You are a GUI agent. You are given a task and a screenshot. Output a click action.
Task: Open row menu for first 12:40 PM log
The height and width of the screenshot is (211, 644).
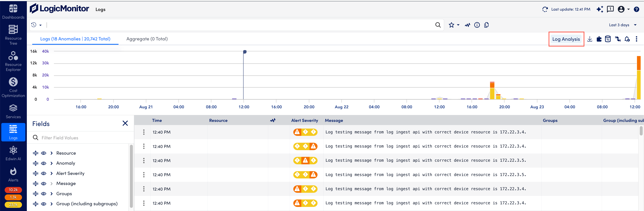[x=144, y=132]
